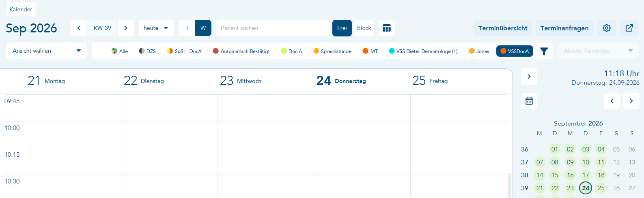The height and width of the screenshot is (198, 644).
Task: Select Freitag 25 day header
Action: (x=430, y=81)
